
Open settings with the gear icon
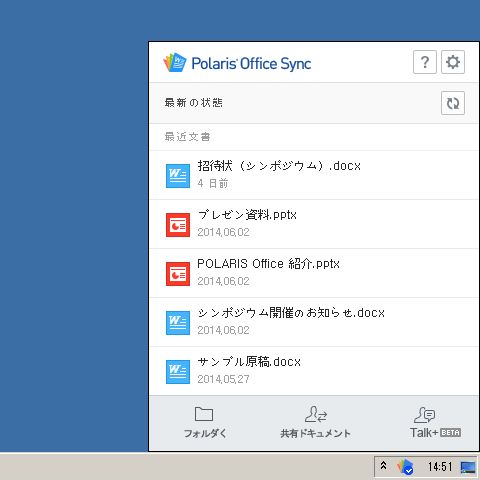click(x=453, y=62)
